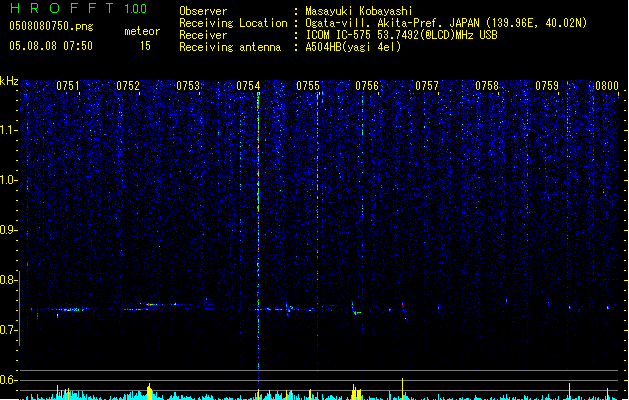This screenshot has height=400, width=629.
Task: Click the observer name Masayuki Kobayashi
Action: (x=358, y=11)
